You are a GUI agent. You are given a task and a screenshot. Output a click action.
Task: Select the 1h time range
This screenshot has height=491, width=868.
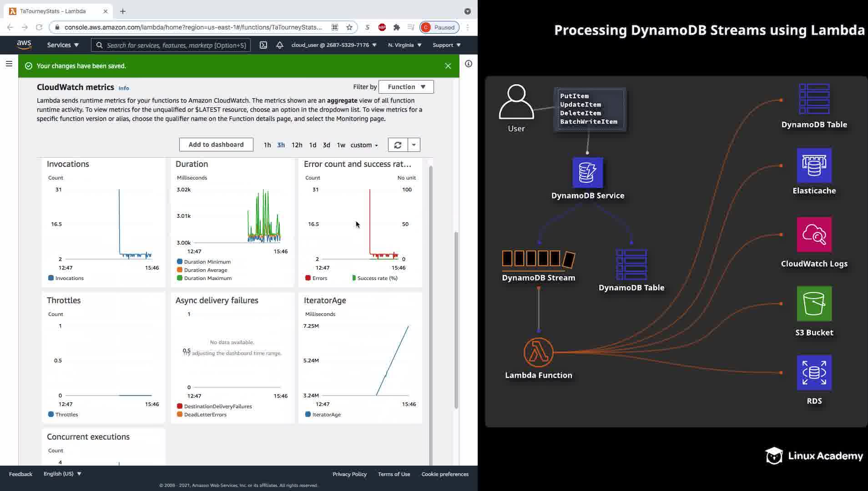[x=267, y=145]
